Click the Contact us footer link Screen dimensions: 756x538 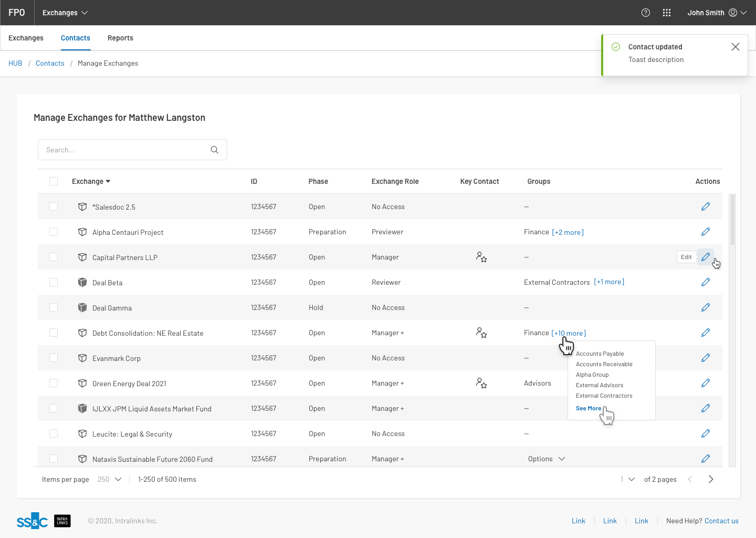pos(721,521)
